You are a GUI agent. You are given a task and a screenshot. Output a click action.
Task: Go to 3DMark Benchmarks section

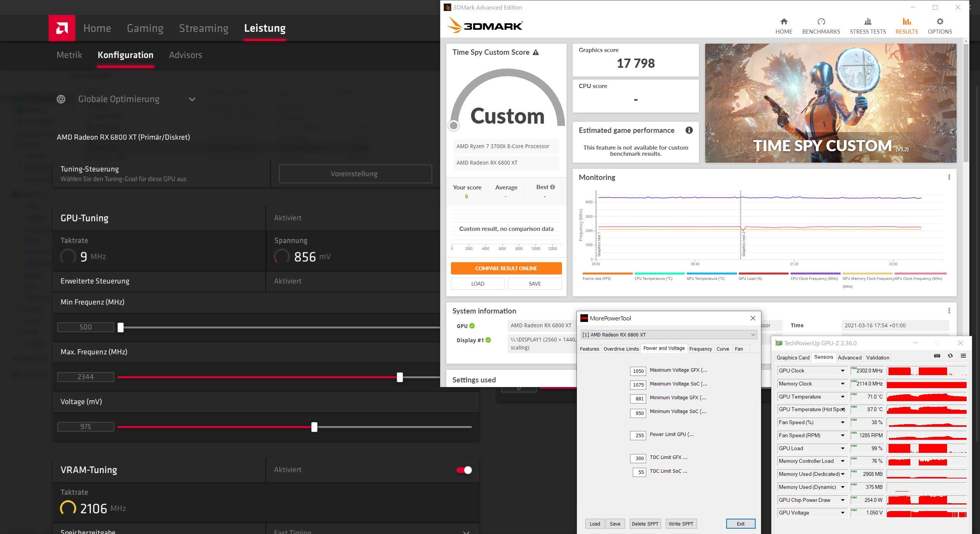(821, 26)
